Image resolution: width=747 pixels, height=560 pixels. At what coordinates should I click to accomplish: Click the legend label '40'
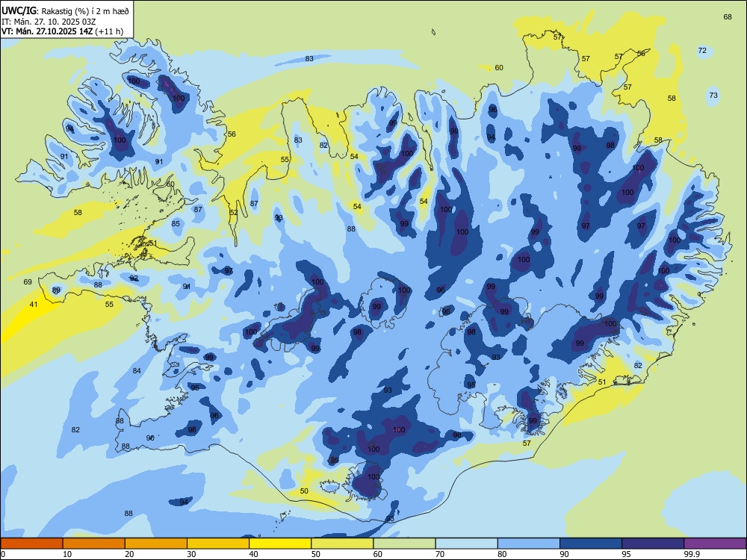[x=254, y=554]
